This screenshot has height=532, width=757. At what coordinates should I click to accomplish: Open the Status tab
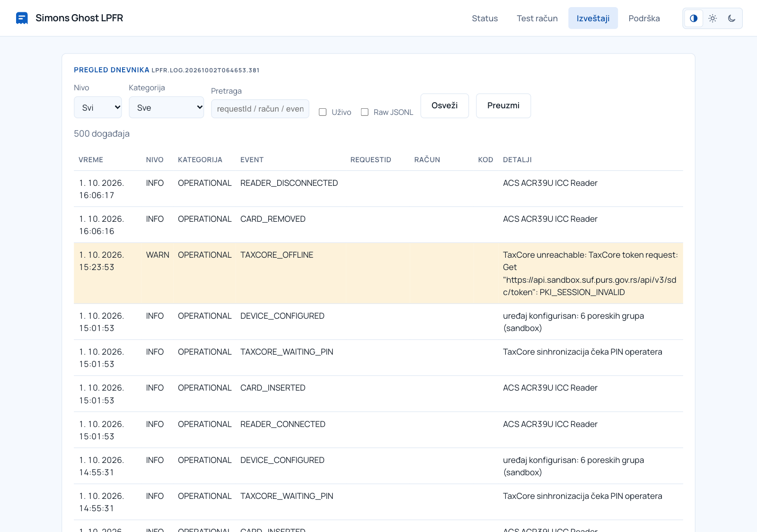point(485,18)
